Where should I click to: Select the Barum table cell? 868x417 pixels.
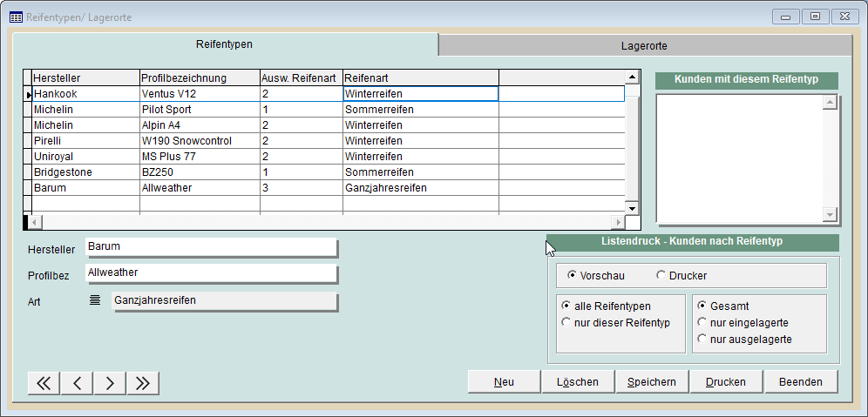coord(85,188)
